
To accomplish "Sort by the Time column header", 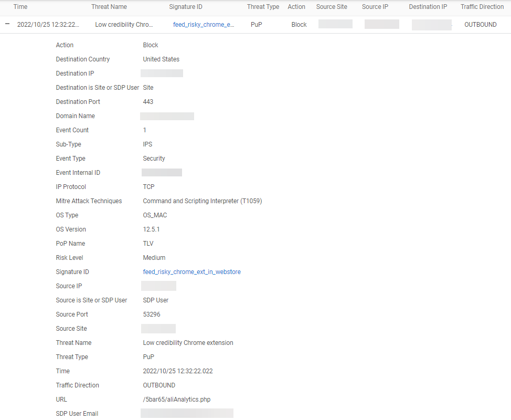I will (x=20, y=7).
